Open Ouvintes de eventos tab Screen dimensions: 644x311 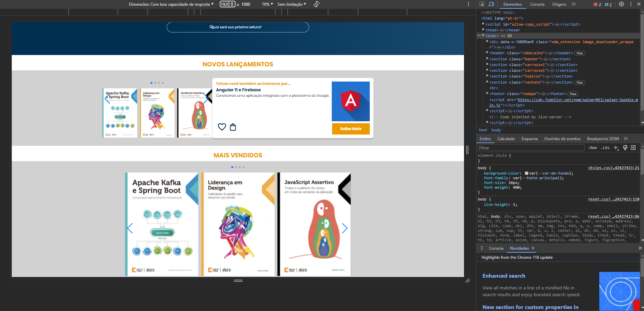coord(562,139)
